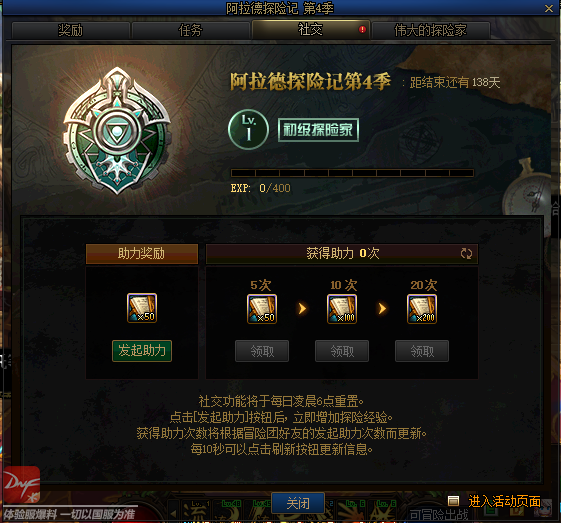Click the EXP progress bar

[352, 173]
